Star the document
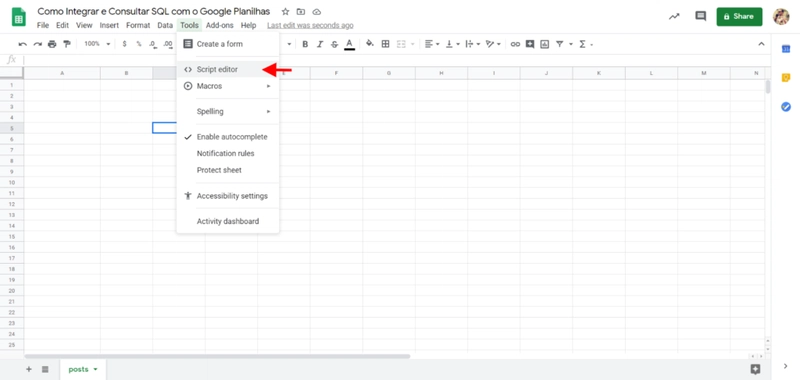The height and width of the screenshot is (380, 800). pyautogui.click(x=286, y=12)
